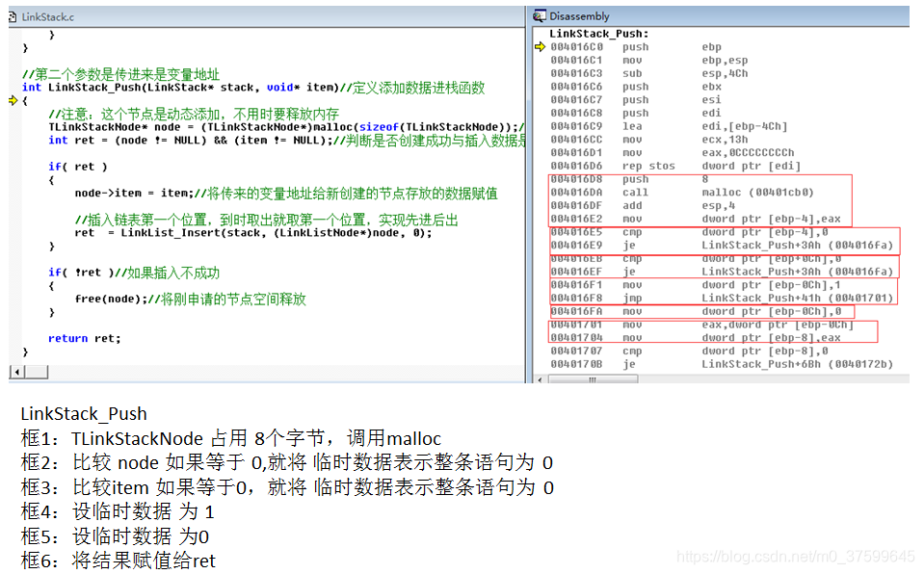Click the line at 004016C3 sub esp,4Ch
924x574 pixels.
[648, 73]
